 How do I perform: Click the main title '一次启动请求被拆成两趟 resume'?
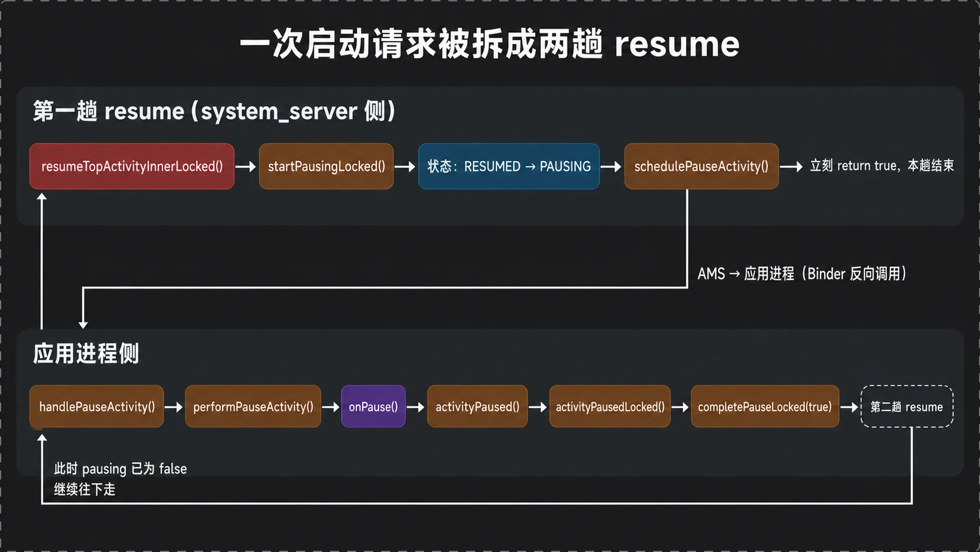coord(490,44)
